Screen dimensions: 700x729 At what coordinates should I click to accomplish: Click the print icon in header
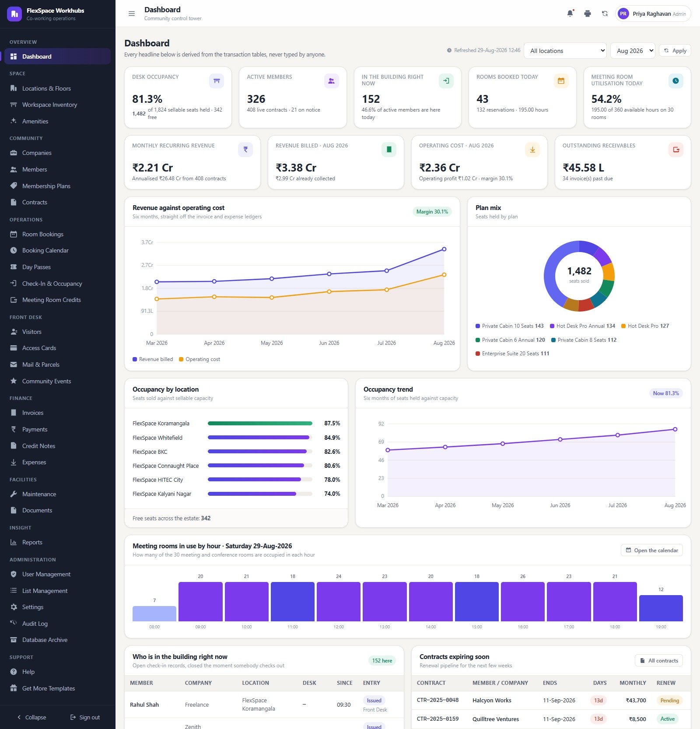(588, 14)
